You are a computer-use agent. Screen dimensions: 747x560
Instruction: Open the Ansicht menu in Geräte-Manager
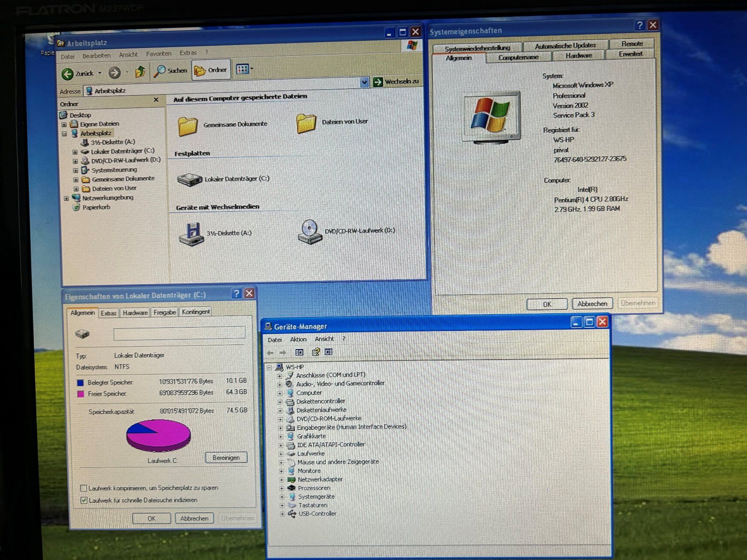coord(324,339)
